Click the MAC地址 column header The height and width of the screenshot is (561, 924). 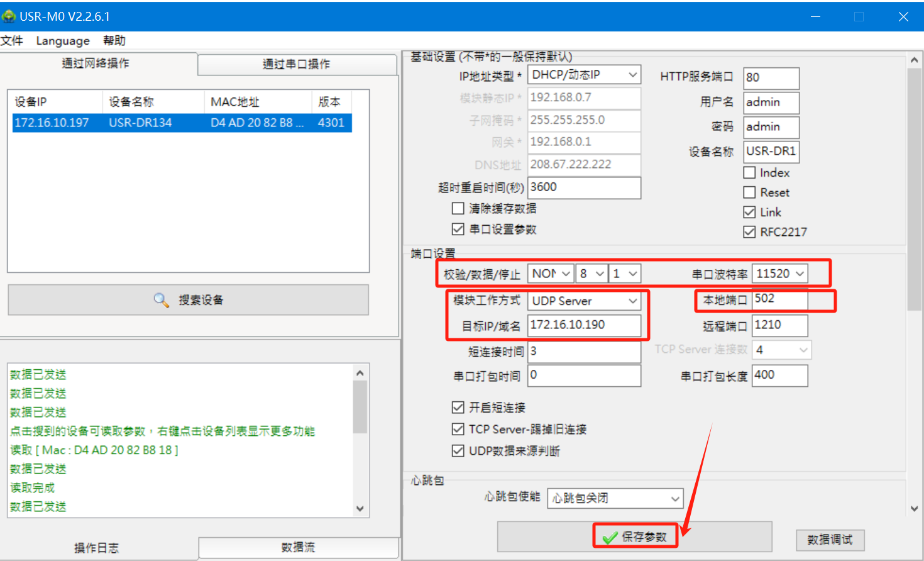[258, 102]
